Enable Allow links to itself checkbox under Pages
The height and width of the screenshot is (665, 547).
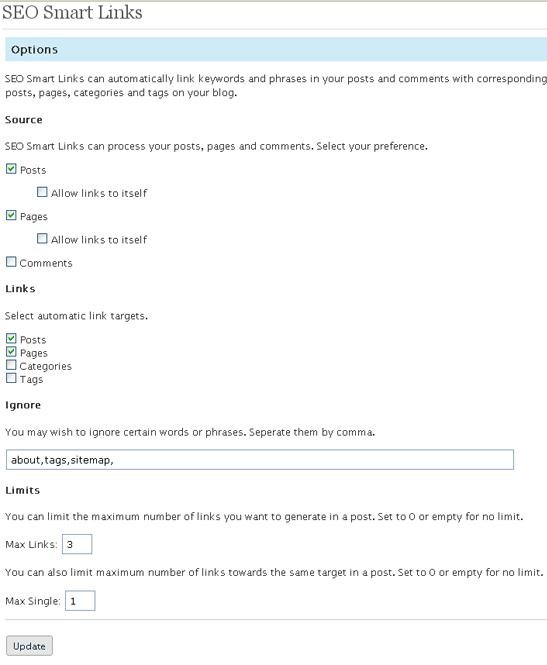coord(42,238)
